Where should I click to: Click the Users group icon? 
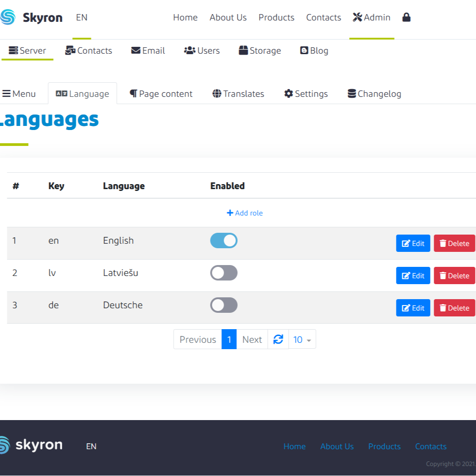190,50
